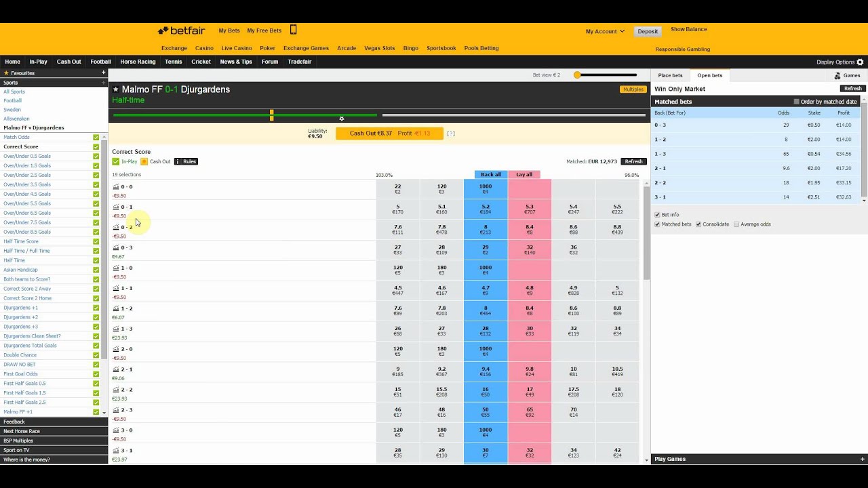Click the football icon on match timeline

pos(342,119)
